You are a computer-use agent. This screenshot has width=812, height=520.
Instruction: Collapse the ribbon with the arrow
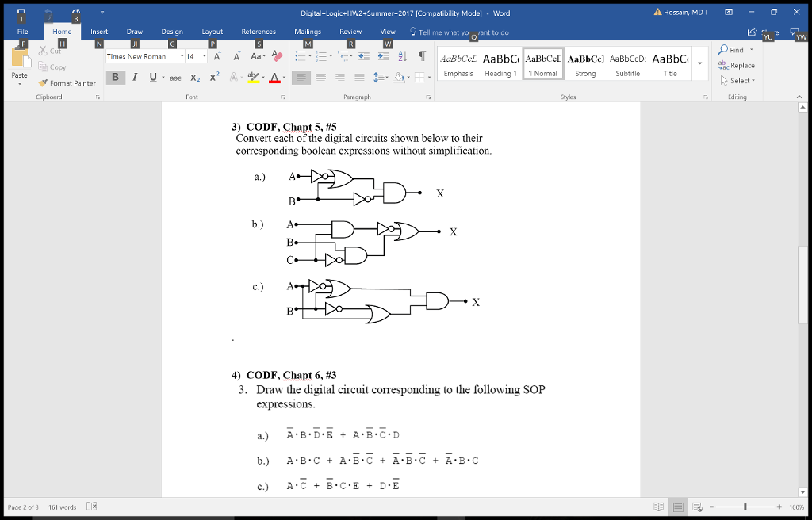pos(799,97)
